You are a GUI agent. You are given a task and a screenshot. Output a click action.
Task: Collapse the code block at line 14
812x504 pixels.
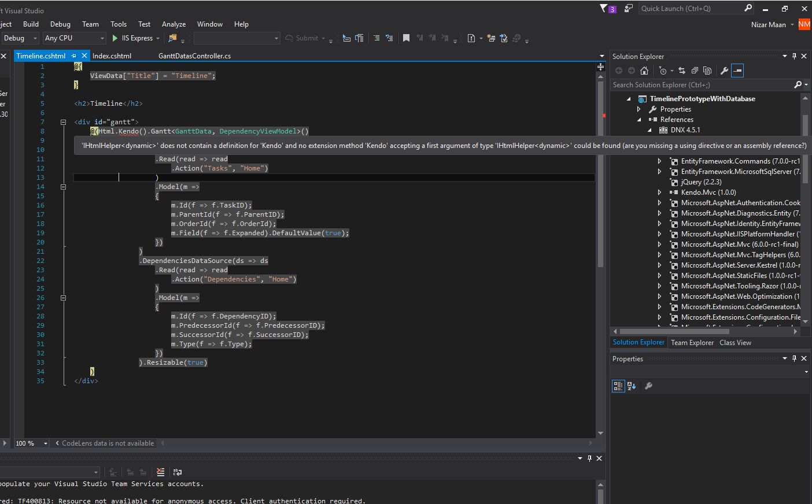(x=63, y=187)
